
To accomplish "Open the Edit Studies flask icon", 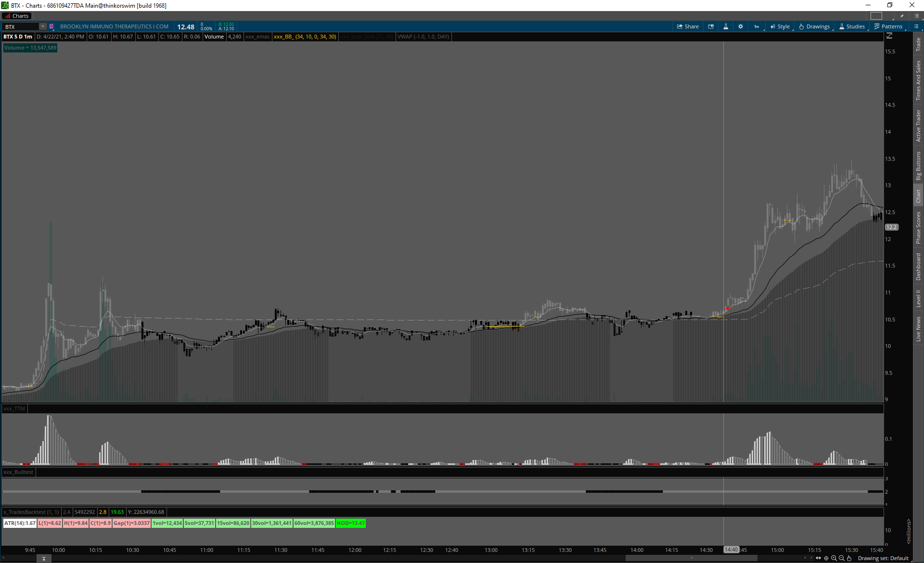I will 726,26.
